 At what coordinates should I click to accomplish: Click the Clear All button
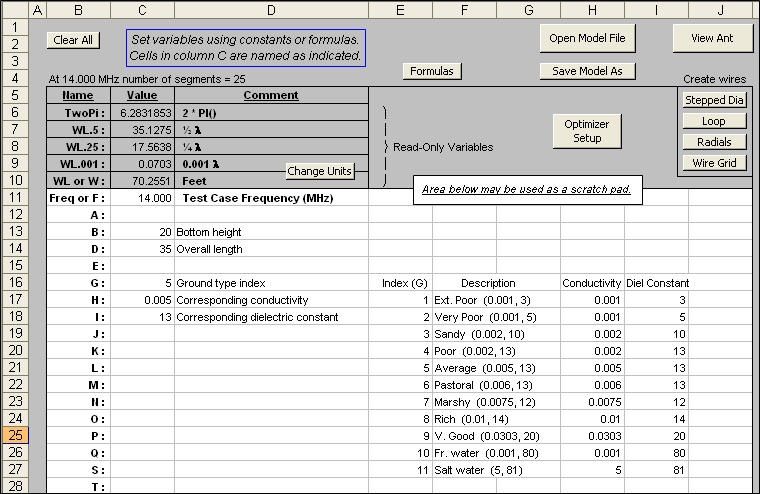click(73, 40)
